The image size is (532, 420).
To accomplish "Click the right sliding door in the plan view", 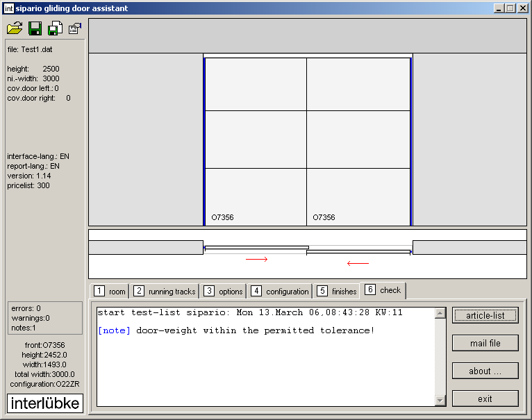I will [359, 252].
